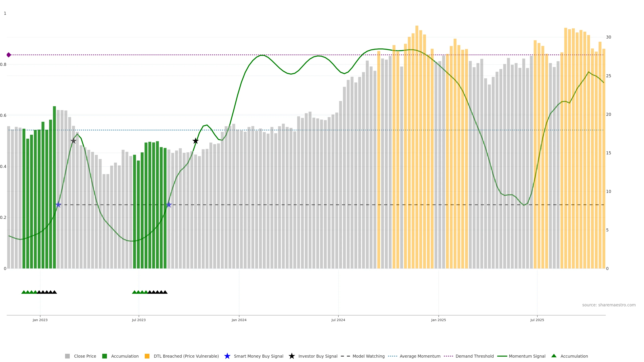Click the dashed Model Watching legend icon
Screen dimensions: 644x362
(x=345, y=356)
